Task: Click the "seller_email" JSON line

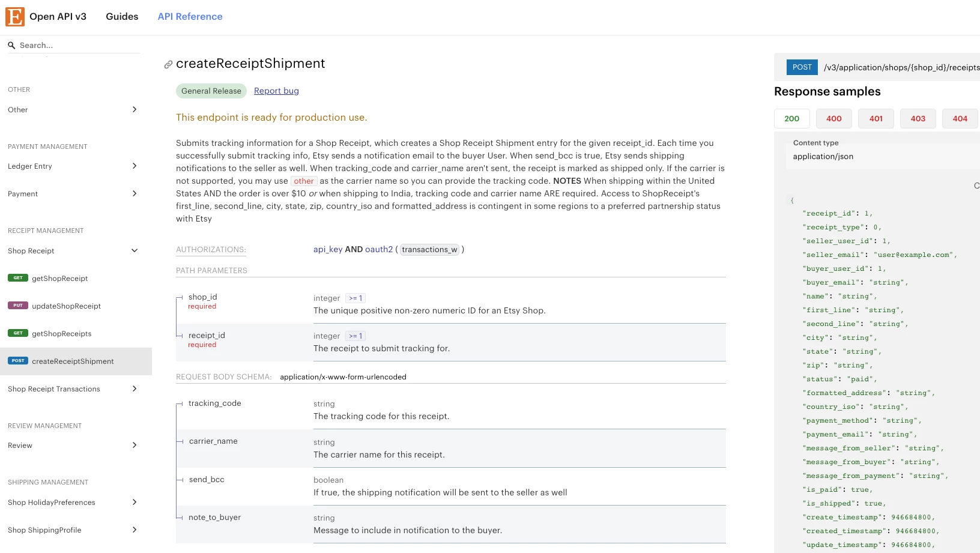Action: pyautogui.click(x=880, y=255)
